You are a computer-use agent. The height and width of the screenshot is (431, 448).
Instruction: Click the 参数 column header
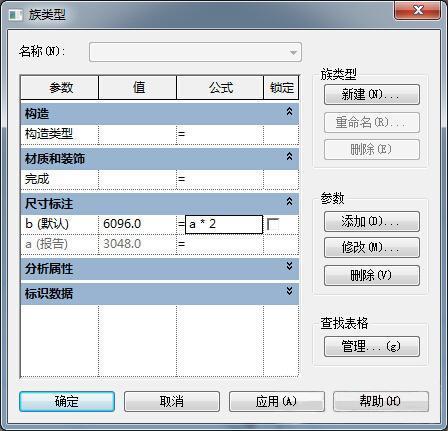tap(60, 88)
